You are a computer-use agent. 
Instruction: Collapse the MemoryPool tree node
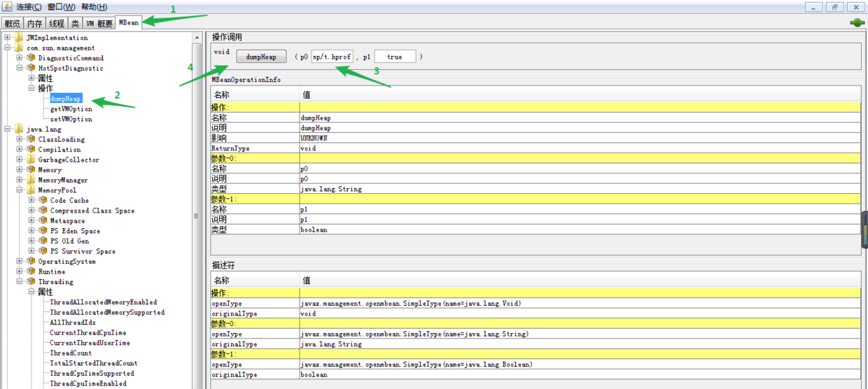(20, 190)
